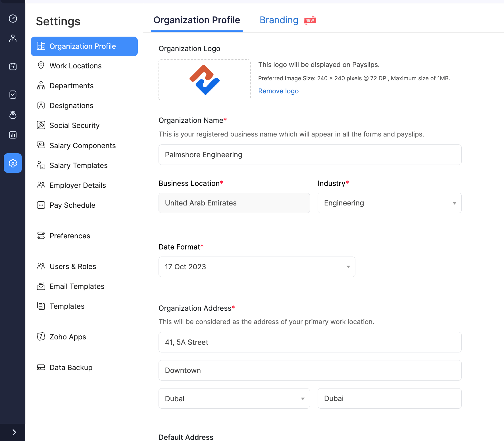Viewport: 504px width, 441px height.
Task: Open the money bag icon in left rail
Action: [13, 115]
